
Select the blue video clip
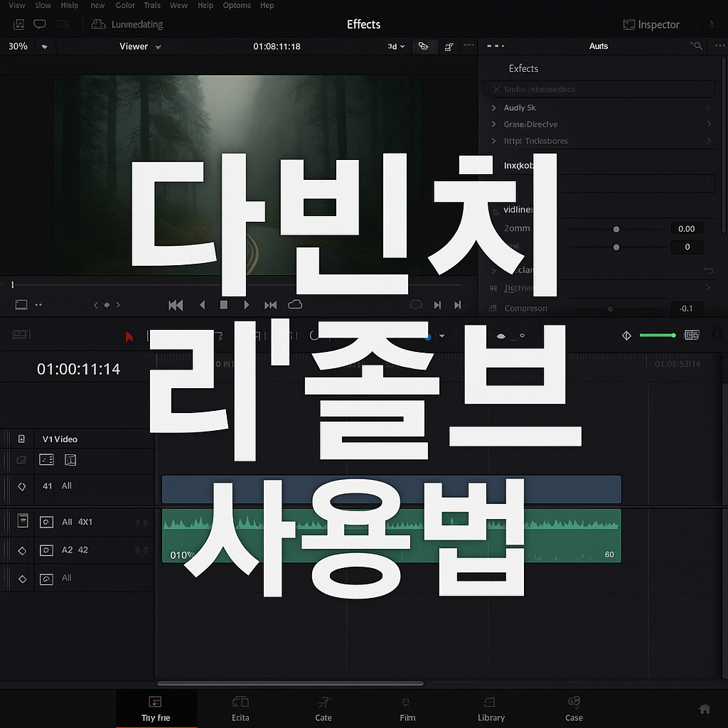tap(392, 489)
